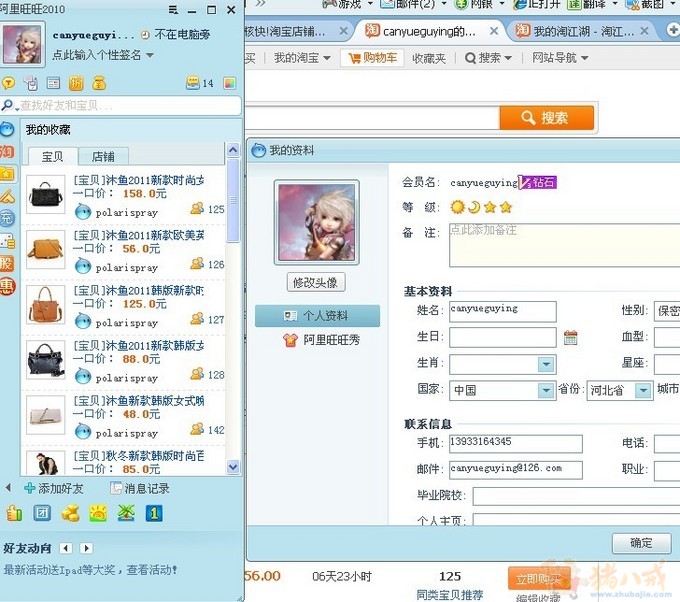Switch to the 店铺 favorites tab
Image resolution: width=680 pixels, height=602 pixels.
point(104,156)
